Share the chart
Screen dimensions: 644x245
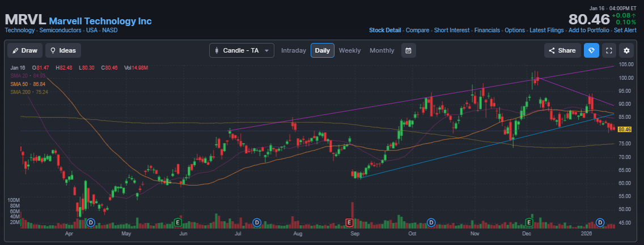coord(562,50)
